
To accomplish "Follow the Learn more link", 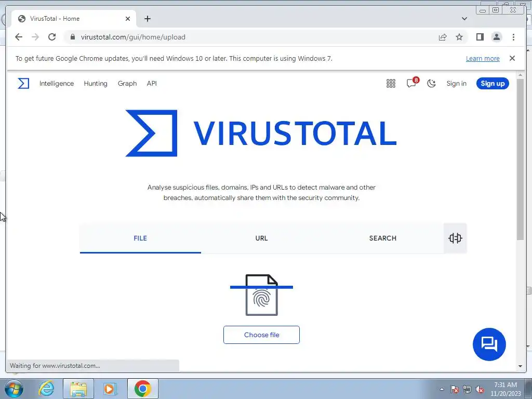I will pos(483,58).
